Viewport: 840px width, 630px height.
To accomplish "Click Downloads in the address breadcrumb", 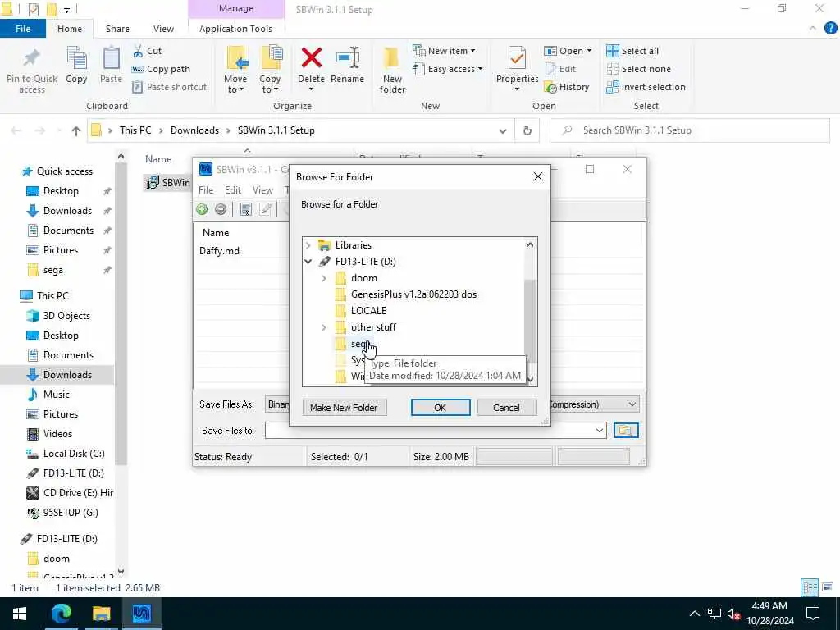I will coord(194,130).
